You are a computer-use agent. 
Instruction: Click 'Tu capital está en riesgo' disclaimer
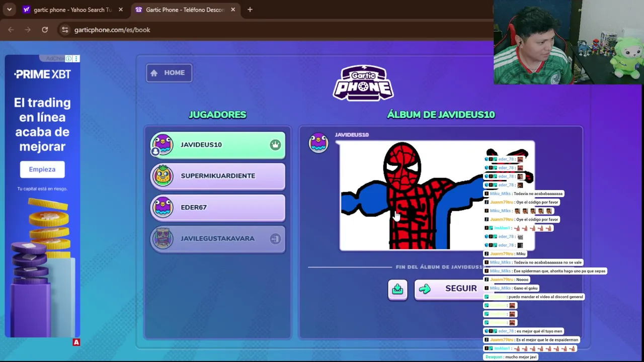[x=42, y=189]
